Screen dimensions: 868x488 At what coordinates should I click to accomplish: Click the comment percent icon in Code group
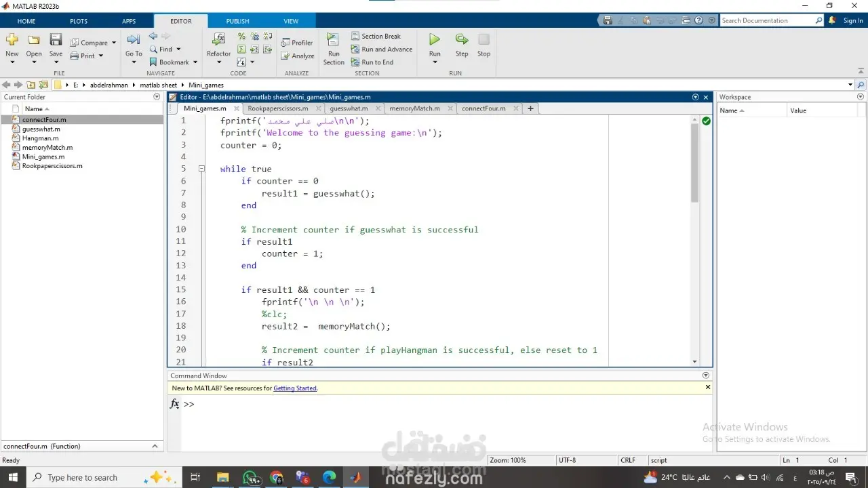coord(241,37)
